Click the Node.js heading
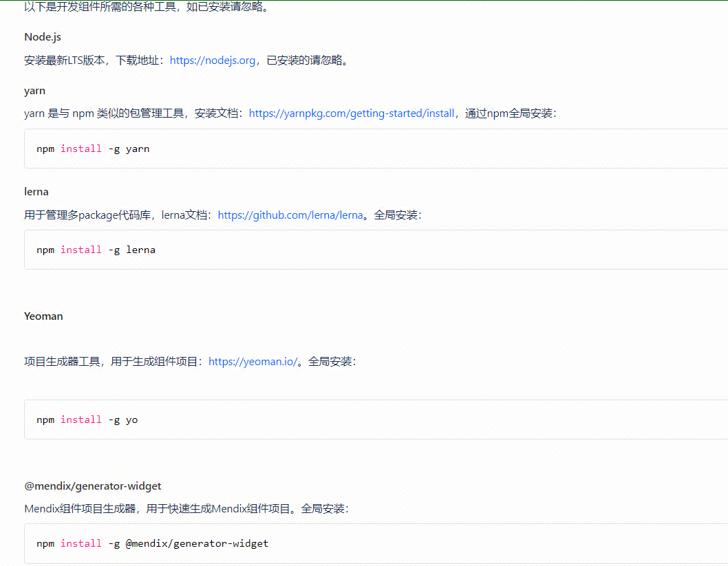 [x=43, y=36]
